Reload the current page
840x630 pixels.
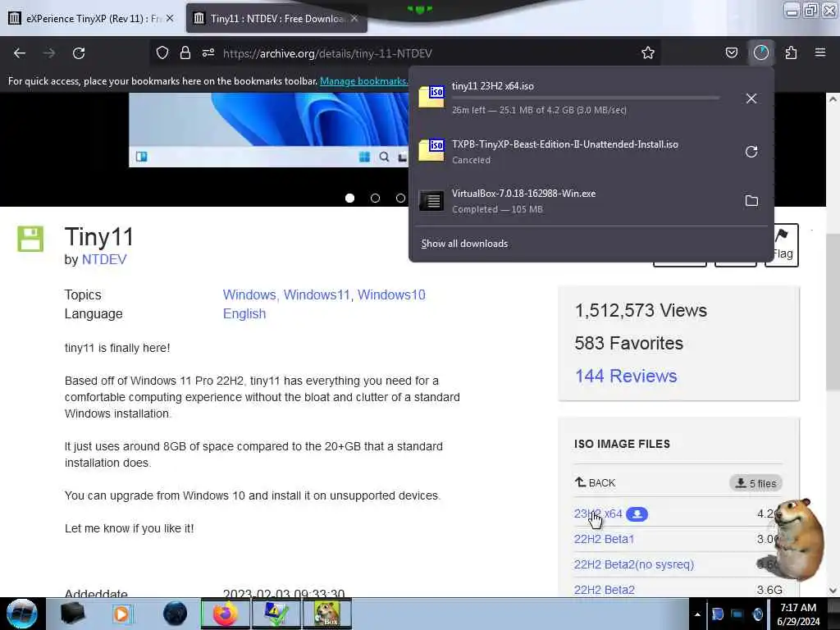coord(79,53)
